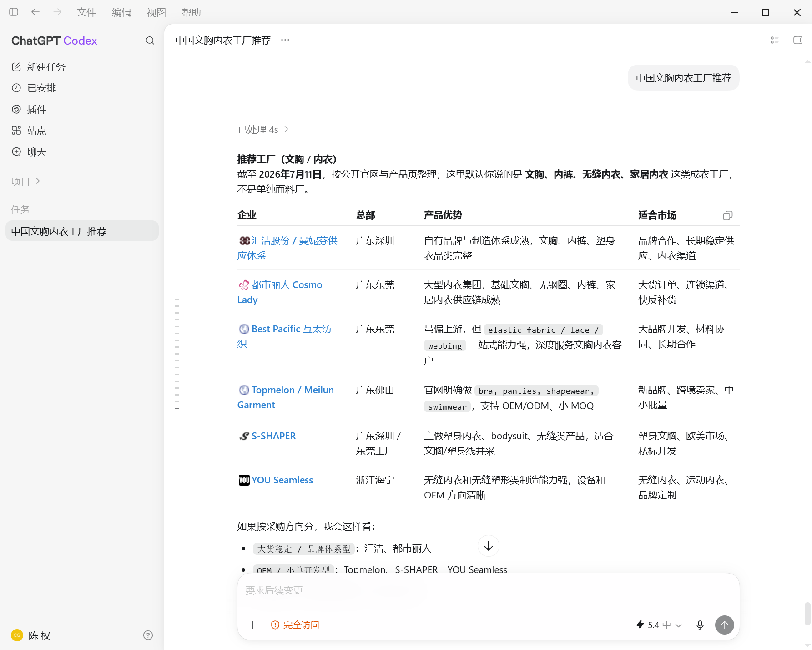Maximize the application window
Viewport: 812px width, 650px height.
[x=765, y=12]
